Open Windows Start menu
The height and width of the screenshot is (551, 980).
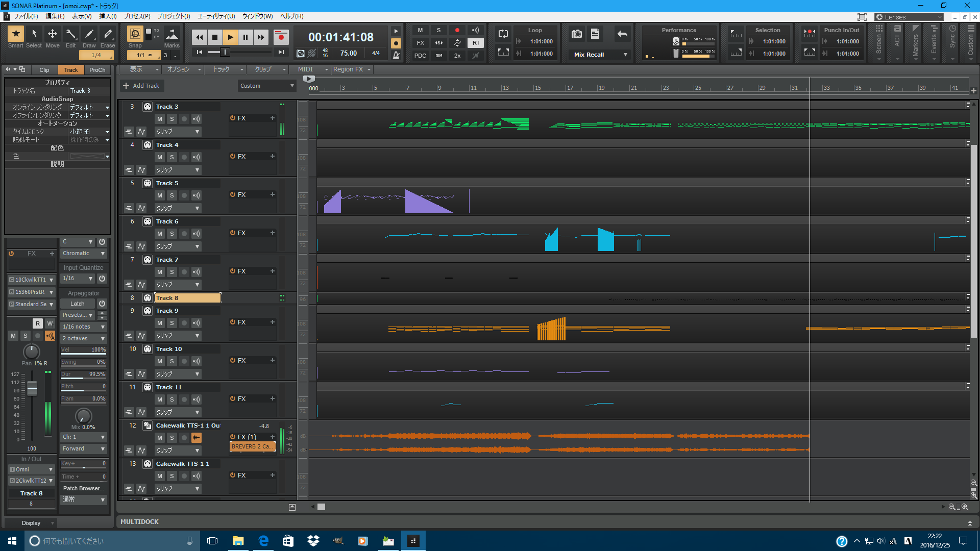tap(12, 541)
